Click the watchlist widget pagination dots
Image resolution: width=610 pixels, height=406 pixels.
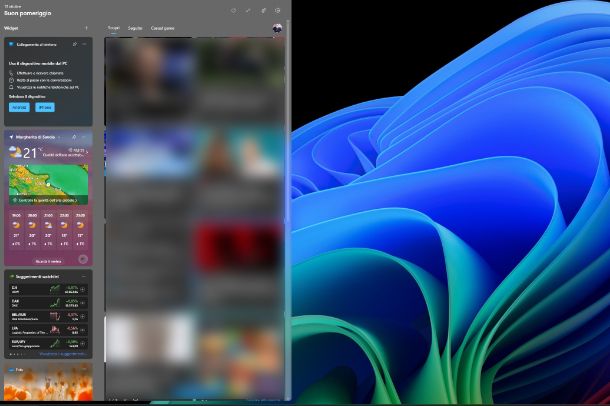coord(16,354)
